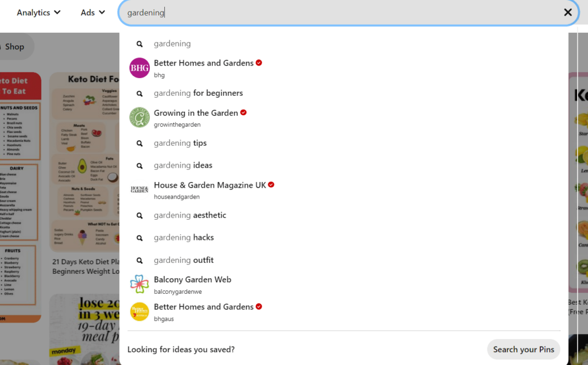Viewport: 588px width, 365px height.
Task: Click the Balcony Garden Web flower icon
Action: tap(139, 285)
